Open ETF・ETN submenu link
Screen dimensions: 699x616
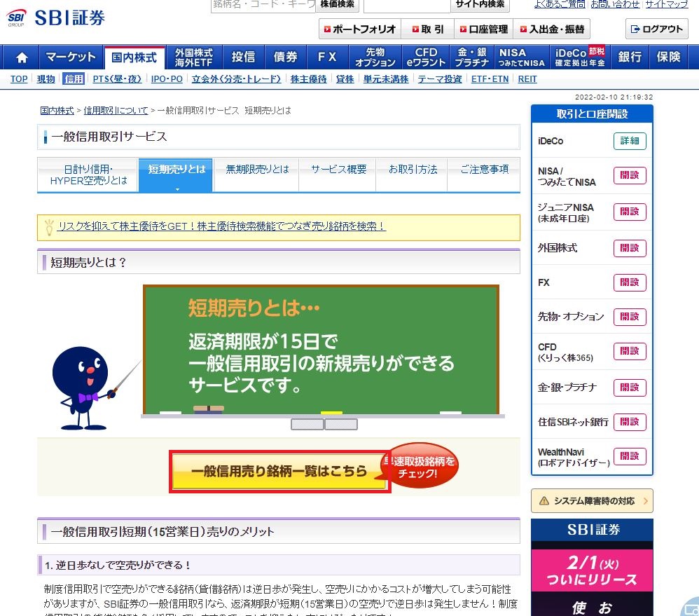pyautogui.click(x=490, y=79)
